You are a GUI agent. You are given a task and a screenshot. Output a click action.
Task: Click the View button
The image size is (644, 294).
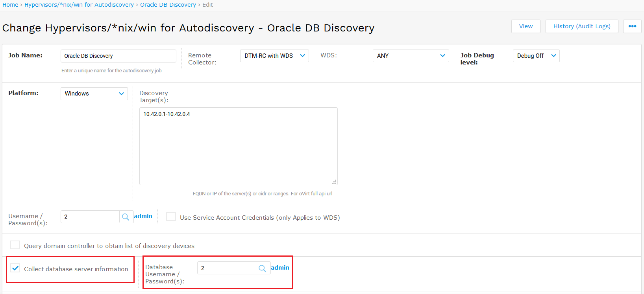526,26
